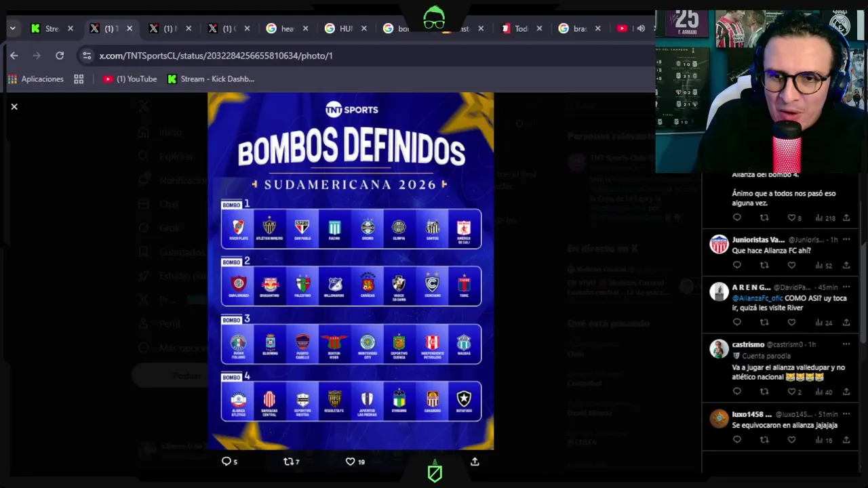
Task: Open tab groups grid icon in bookmarks bar
Action: click(x=79, y=79)
